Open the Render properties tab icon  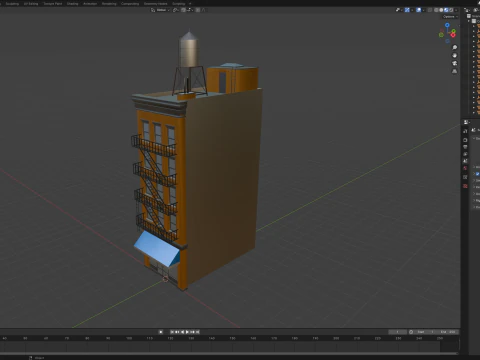pyautogui.click(x=465, y=140)
